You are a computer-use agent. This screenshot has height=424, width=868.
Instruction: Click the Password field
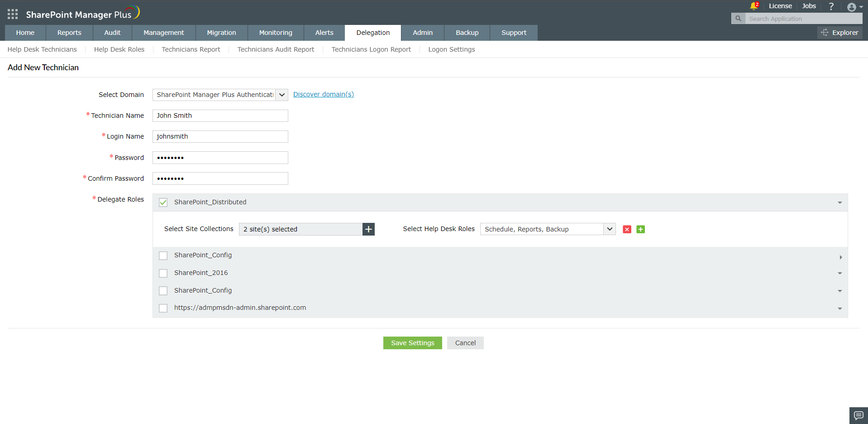click(220, 158)
